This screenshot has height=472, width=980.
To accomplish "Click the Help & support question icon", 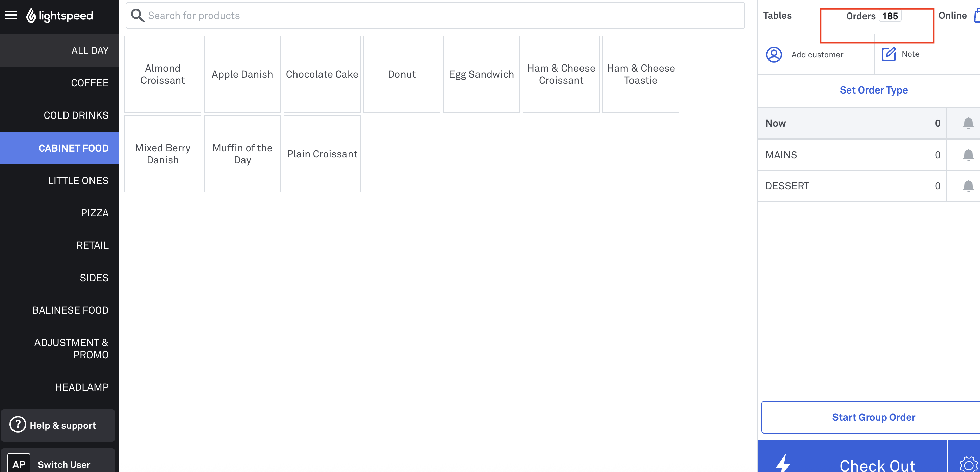I will coord(18,425).
